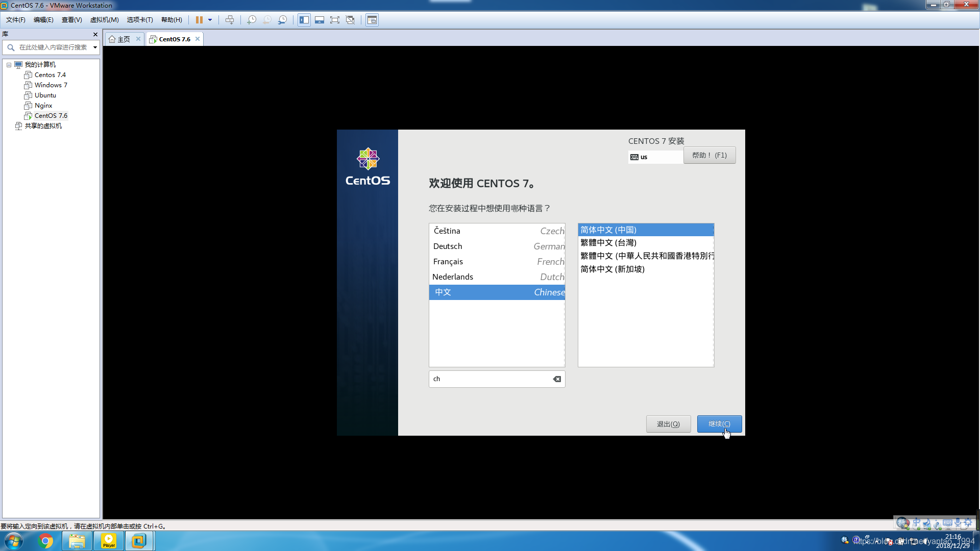The image size is (980, 551).
Task: Select the Centos 7.4 virtual machine
Action: 50,75
